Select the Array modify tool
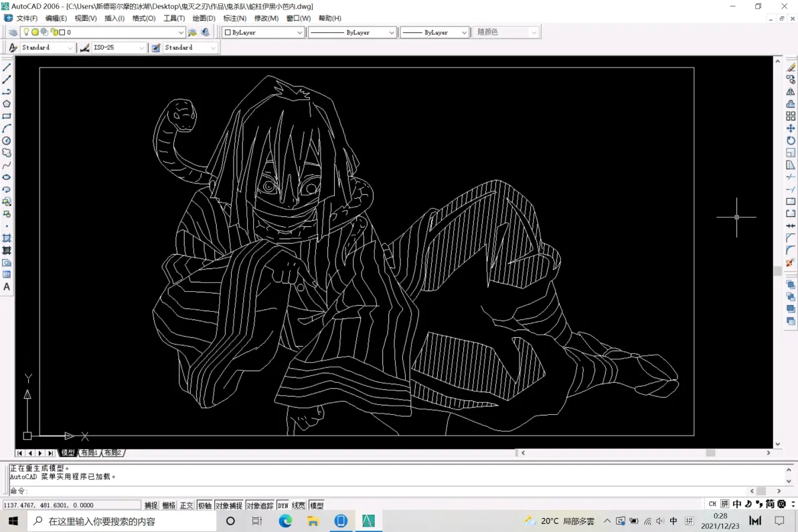Viewport: 798px width, 532px height. tap(791, 116)
